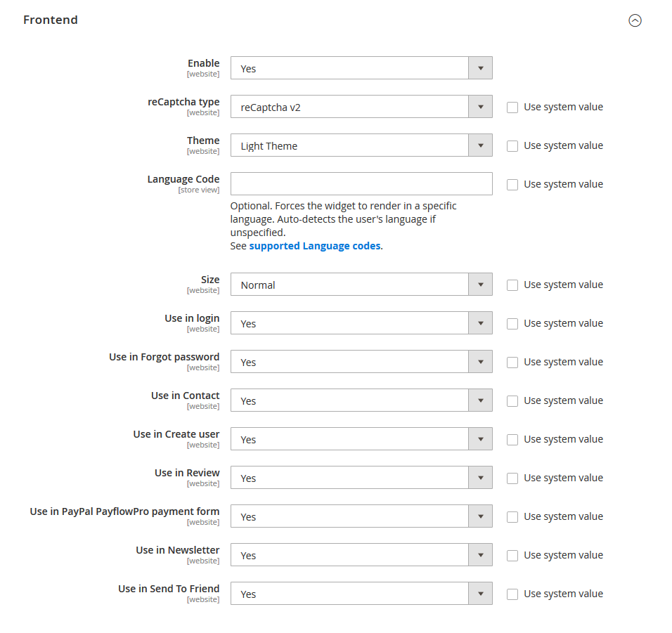Check Use system value for Use in Newsletter
The height and width of the screenshot is (633, 672).
click(512, 555)
